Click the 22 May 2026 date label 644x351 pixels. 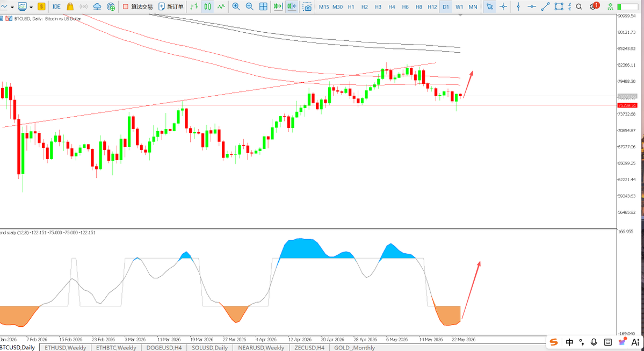coord(464,340)
